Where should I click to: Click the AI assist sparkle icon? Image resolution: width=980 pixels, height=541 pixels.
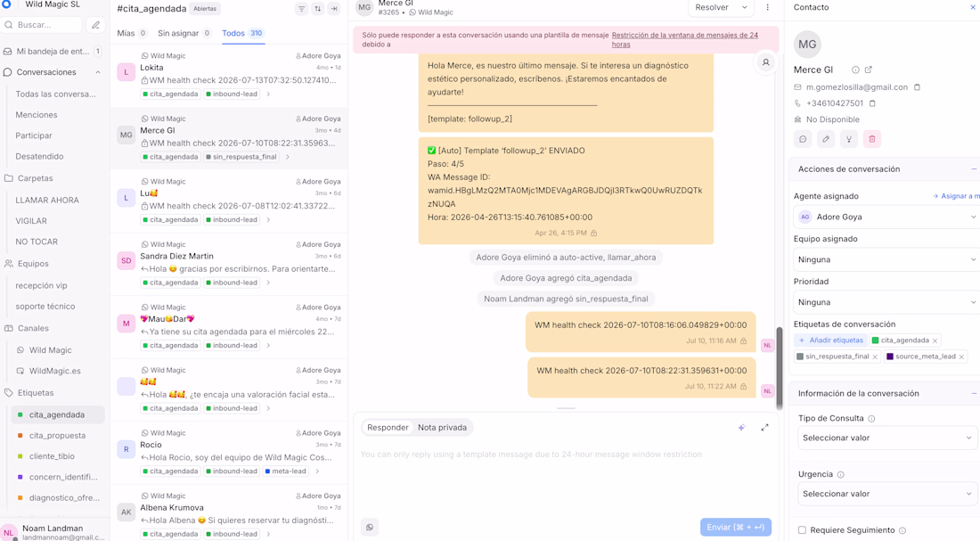click(741, 428)
